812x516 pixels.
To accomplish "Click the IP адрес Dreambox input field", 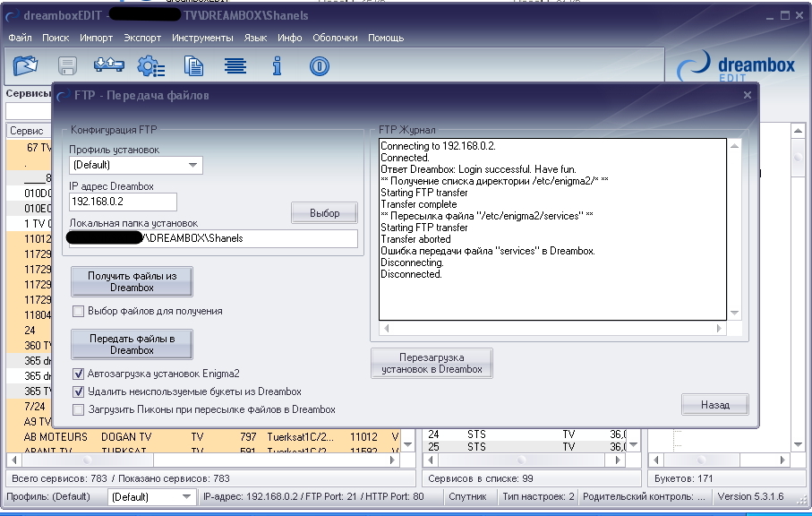I will click(x=123, y=202).
